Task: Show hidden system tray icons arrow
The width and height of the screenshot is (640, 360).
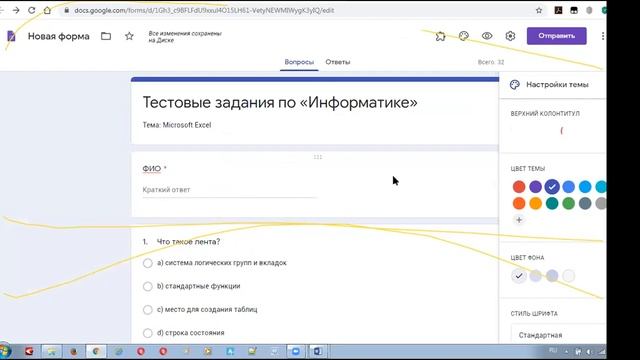Action: click(x=567, y=351)
